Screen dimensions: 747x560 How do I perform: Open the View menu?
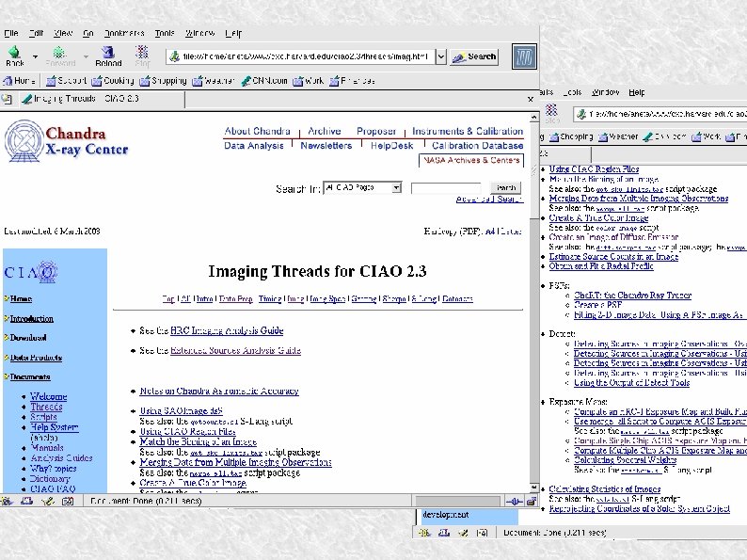63,33
